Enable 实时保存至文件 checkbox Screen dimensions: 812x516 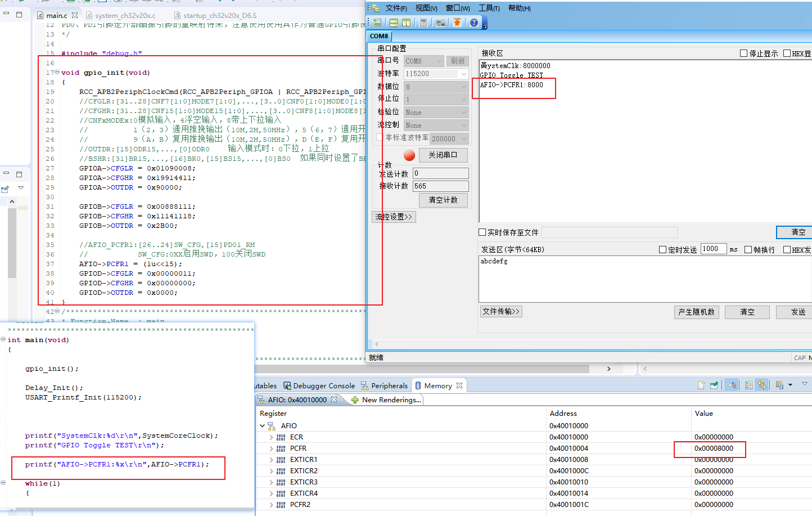[x=482, y=232]
